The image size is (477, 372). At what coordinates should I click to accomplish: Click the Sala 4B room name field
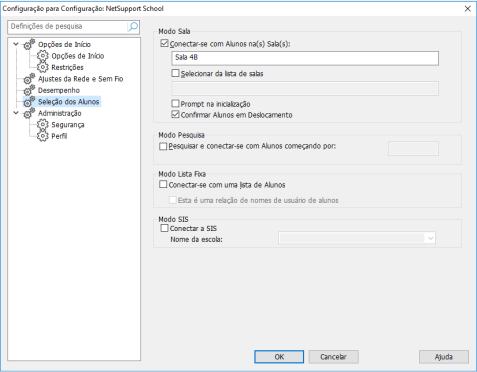tap(305, 58)
